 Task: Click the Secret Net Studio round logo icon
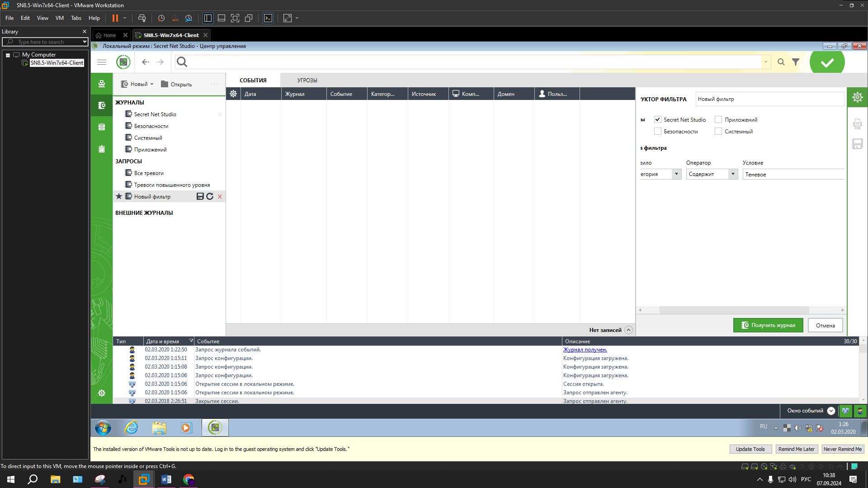tap(123, 62)
